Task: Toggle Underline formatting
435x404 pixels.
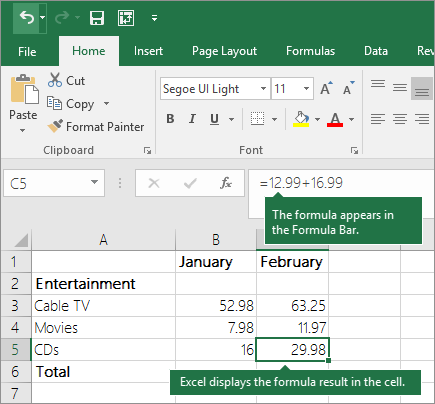Action: pos(215,119)
